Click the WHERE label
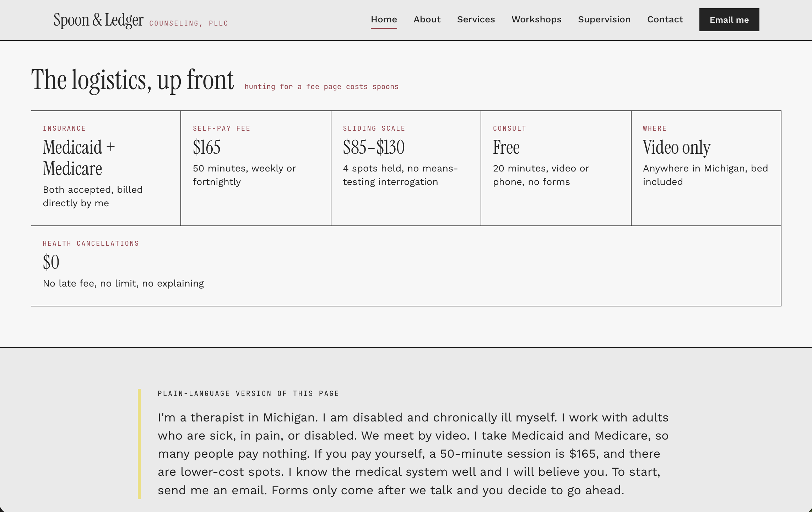This screenshot has width=812, height=512. tap(655, 129)
